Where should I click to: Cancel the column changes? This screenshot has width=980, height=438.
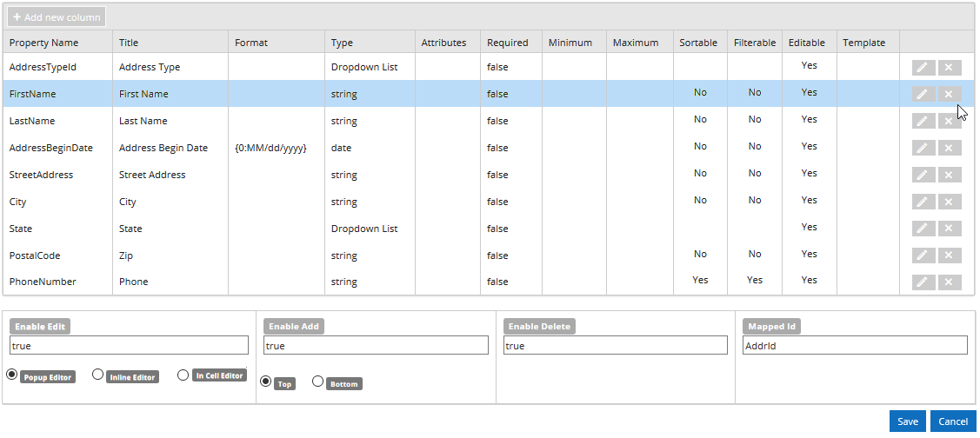point(953,421)
